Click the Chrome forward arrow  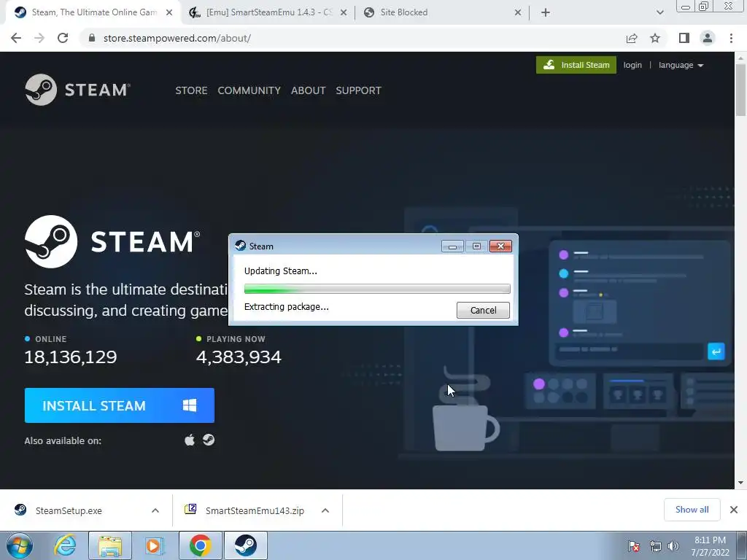[x=39, y=38]
